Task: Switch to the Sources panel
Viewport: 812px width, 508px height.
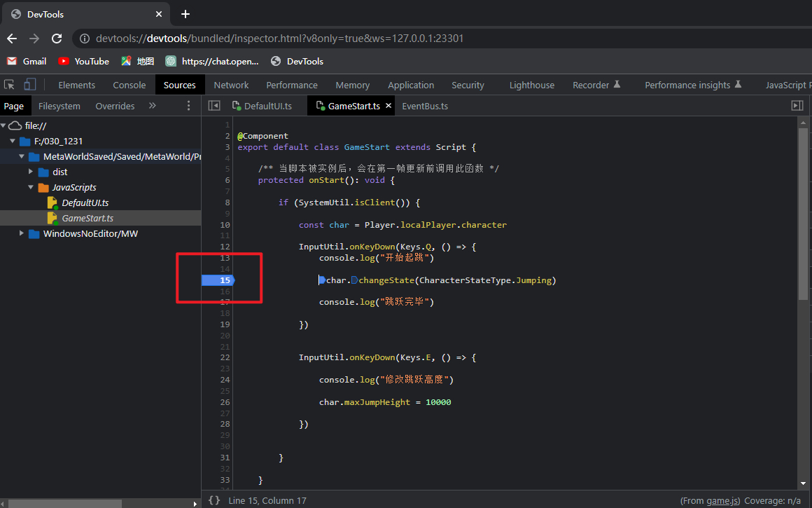Action: tap(180, 85)
